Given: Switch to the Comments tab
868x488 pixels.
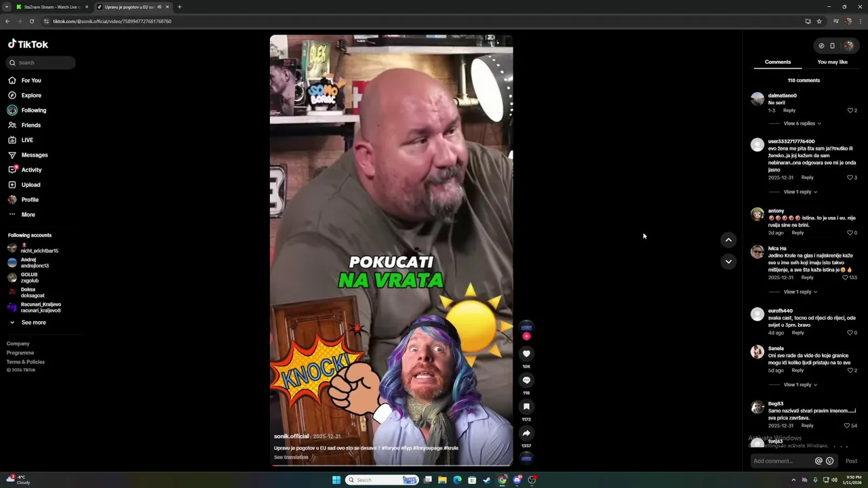Looking at the screenshot, I should pyautogui.click(x=778, y=62).
